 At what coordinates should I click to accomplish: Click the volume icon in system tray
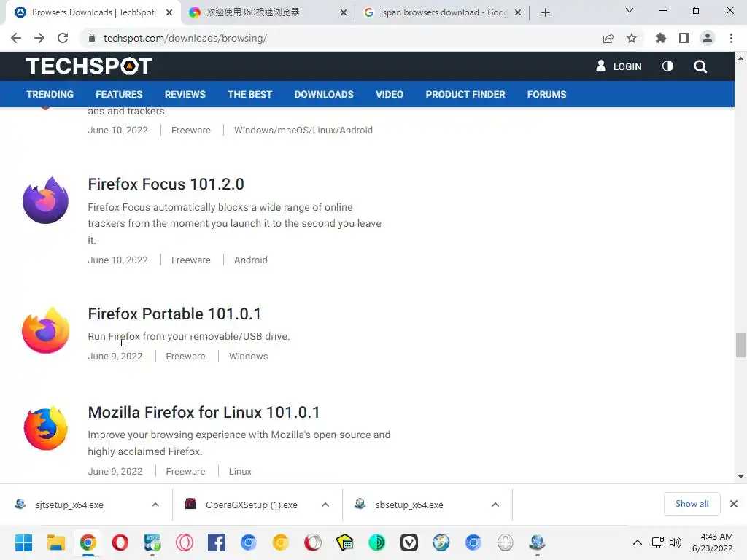point(676,542)
